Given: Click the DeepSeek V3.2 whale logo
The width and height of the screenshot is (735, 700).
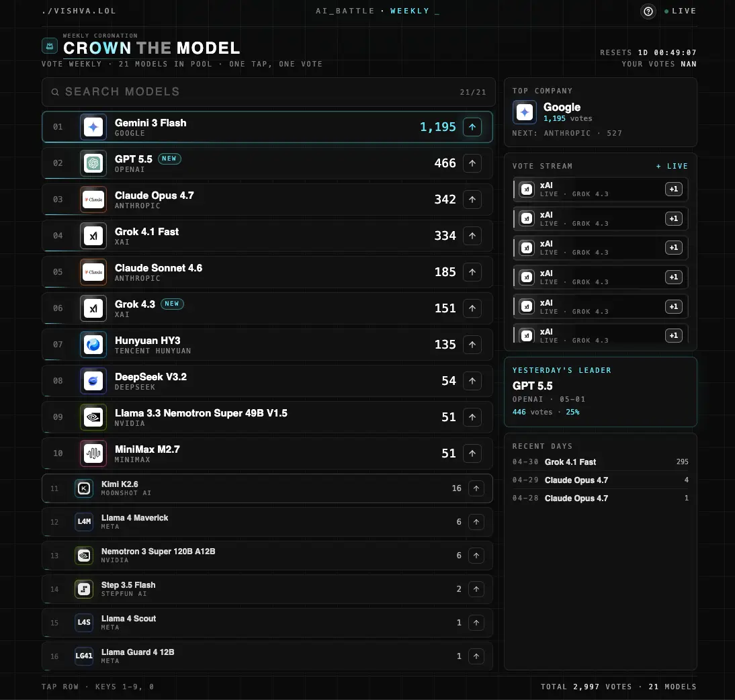Looking at the screenshot, I should (93, 381).
